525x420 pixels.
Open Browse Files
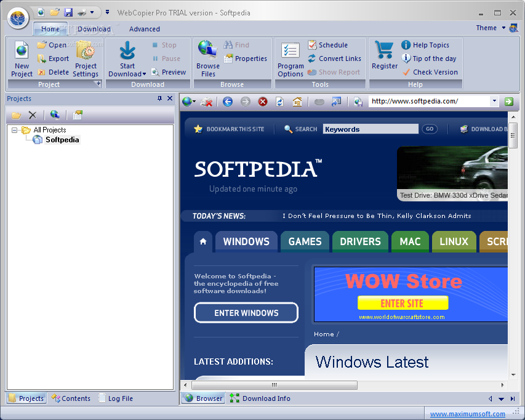[208, 59]
